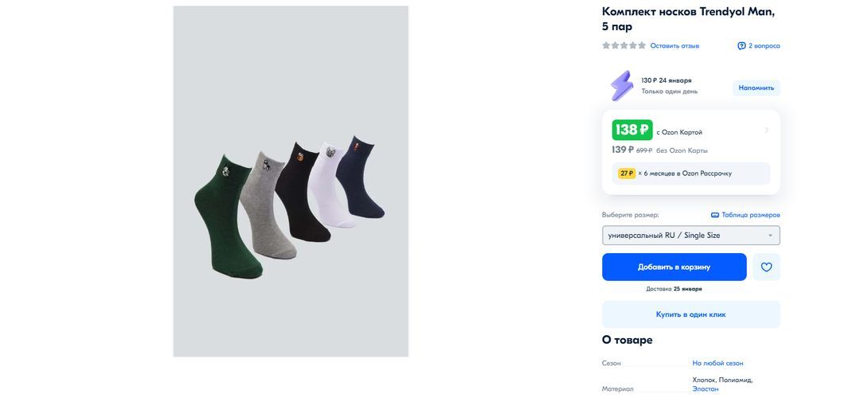Click the purple lightning bolt icon

(622, 86)
